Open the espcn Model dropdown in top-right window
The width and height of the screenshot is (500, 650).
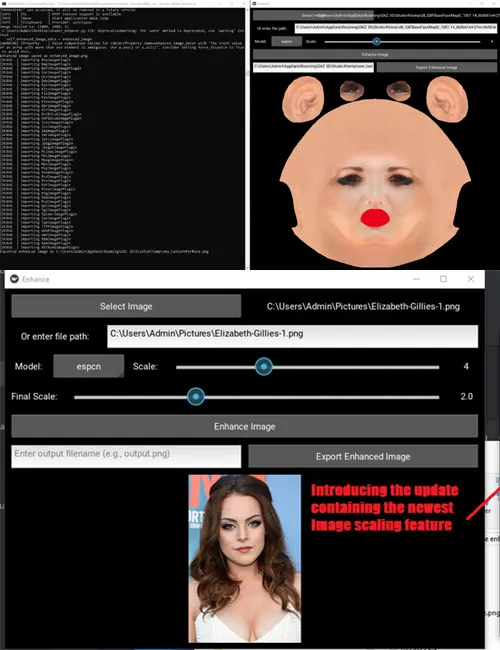click(x=286, y=41)
